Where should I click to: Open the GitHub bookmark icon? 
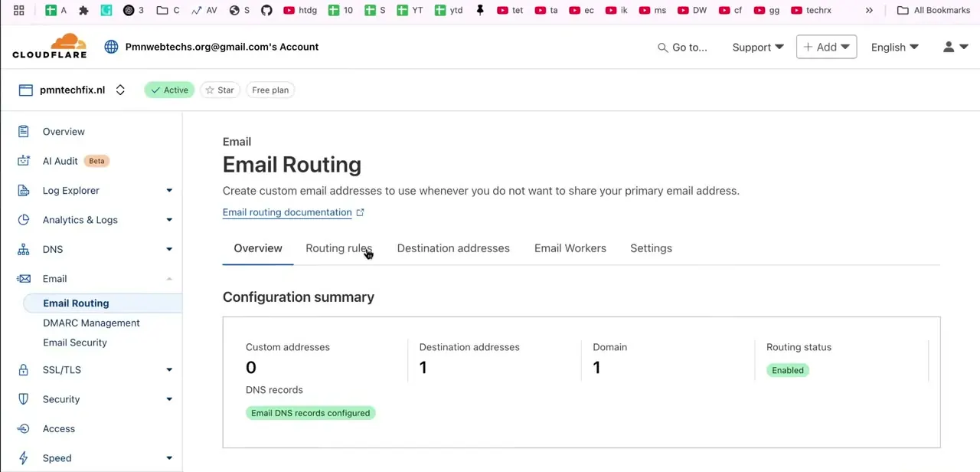(266, 10)
